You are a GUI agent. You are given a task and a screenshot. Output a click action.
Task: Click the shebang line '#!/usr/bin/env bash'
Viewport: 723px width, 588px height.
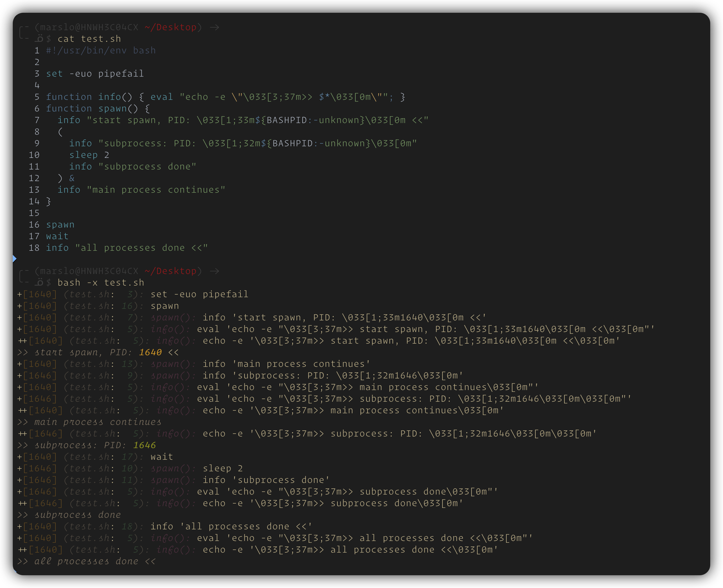point(101,50)
